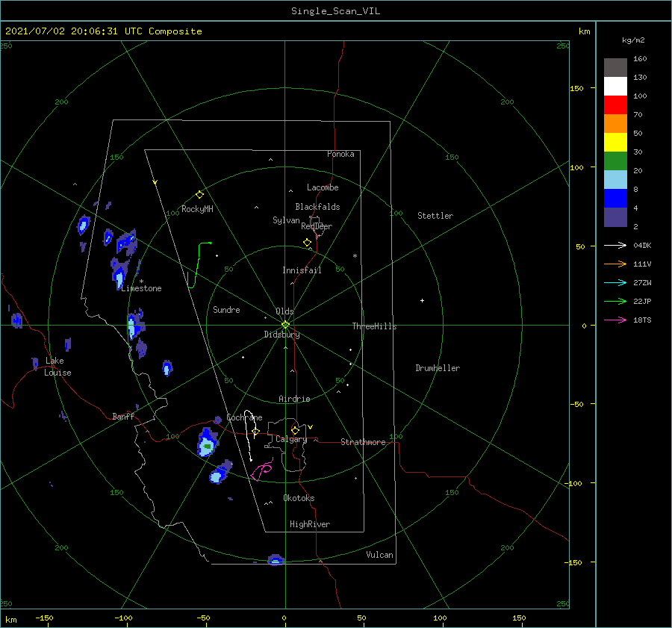Click the HighRiver town label
The height and width of the screenshot is (628, 672).
pos(310,524)
